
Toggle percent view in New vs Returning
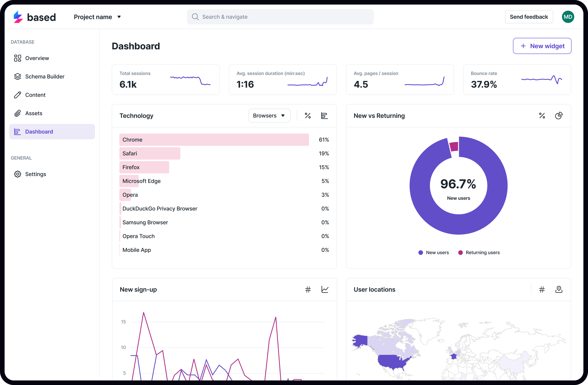tap(542, 116)
